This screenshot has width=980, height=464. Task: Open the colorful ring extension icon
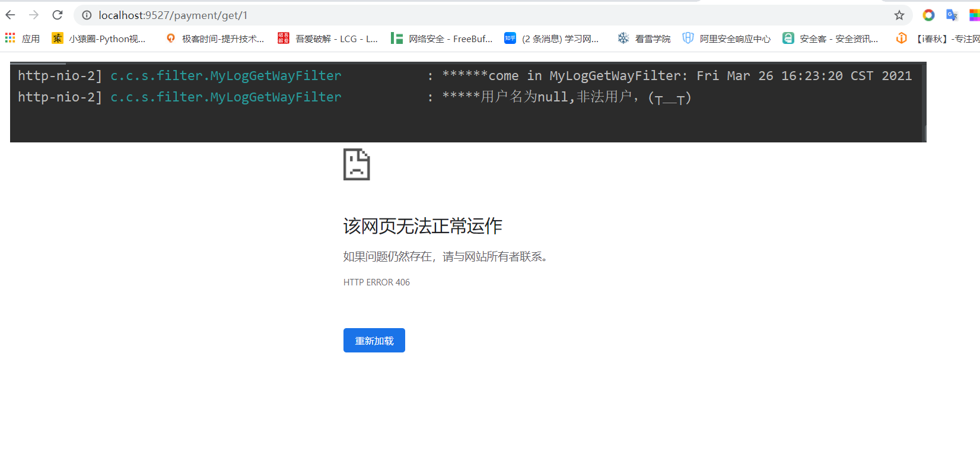coord(928,15)
